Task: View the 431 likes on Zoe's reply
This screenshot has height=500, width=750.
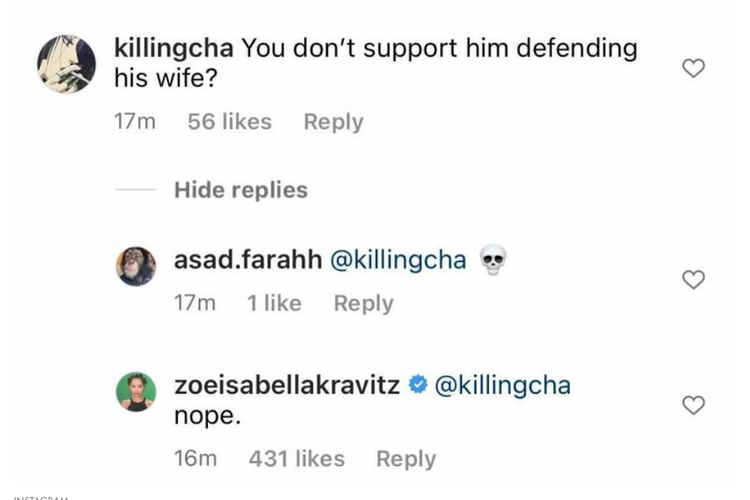Action: tap(296, 459)
